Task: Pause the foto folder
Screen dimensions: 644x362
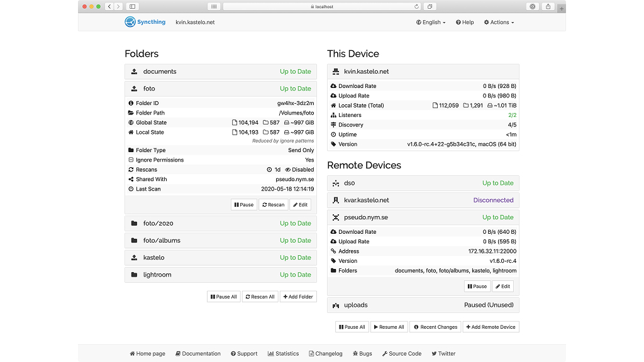Action: (243, 204)
